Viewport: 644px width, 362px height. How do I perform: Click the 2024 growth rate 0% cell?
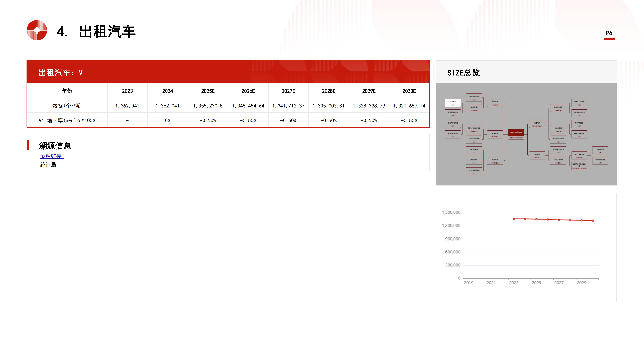pyautogui.click(x=167, y=120)
